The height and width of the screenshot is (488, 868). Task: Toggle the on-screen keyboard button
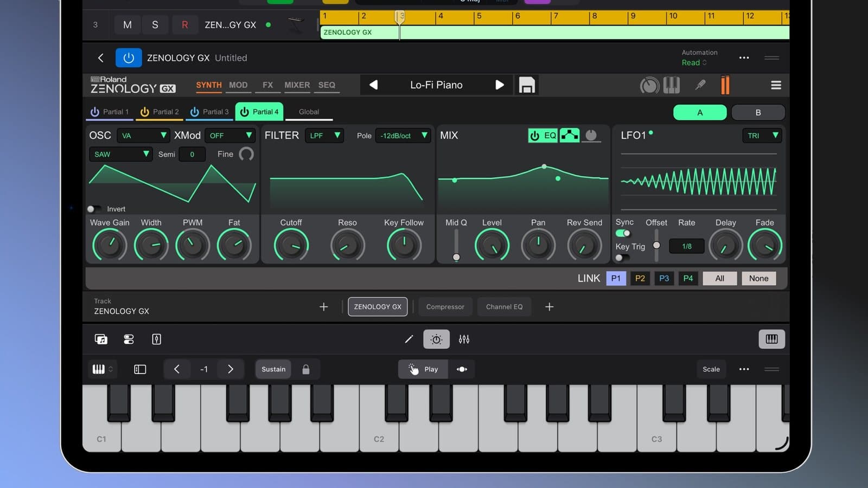(771, 339)
